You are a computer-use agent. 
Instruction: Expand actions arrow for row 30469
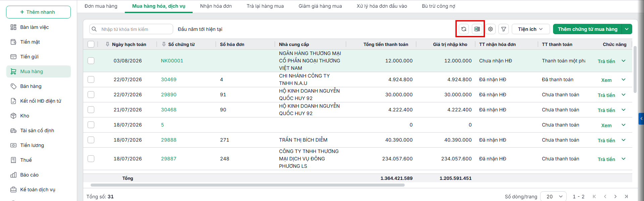pos(624,80)
